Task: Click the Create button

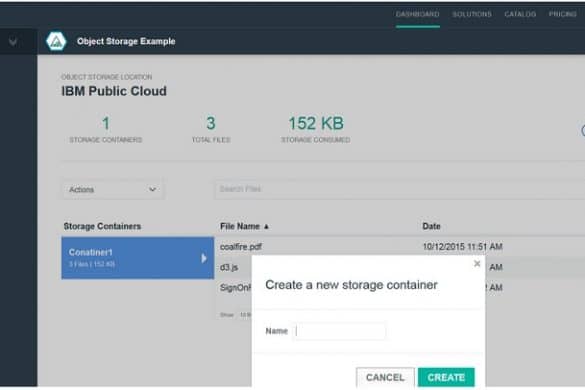Action: pyautogui.click(x=446, y=377)
